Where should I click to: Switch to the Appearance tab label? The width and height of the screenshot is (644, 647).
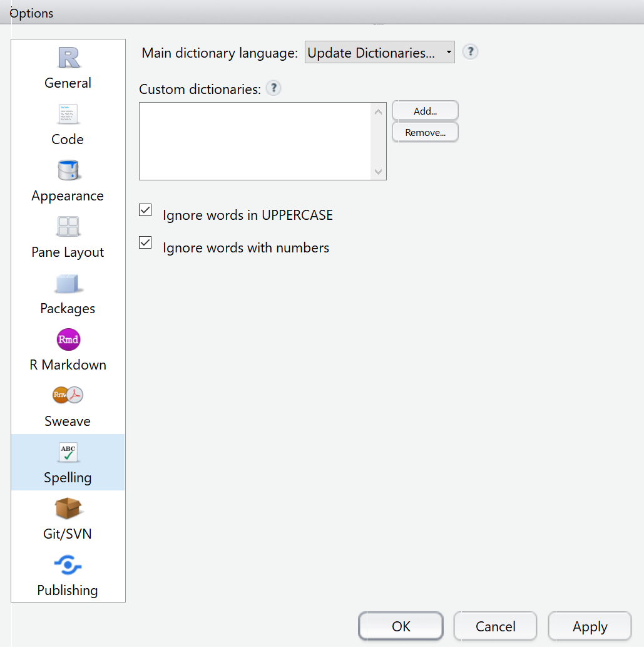(x=68, y=196)
